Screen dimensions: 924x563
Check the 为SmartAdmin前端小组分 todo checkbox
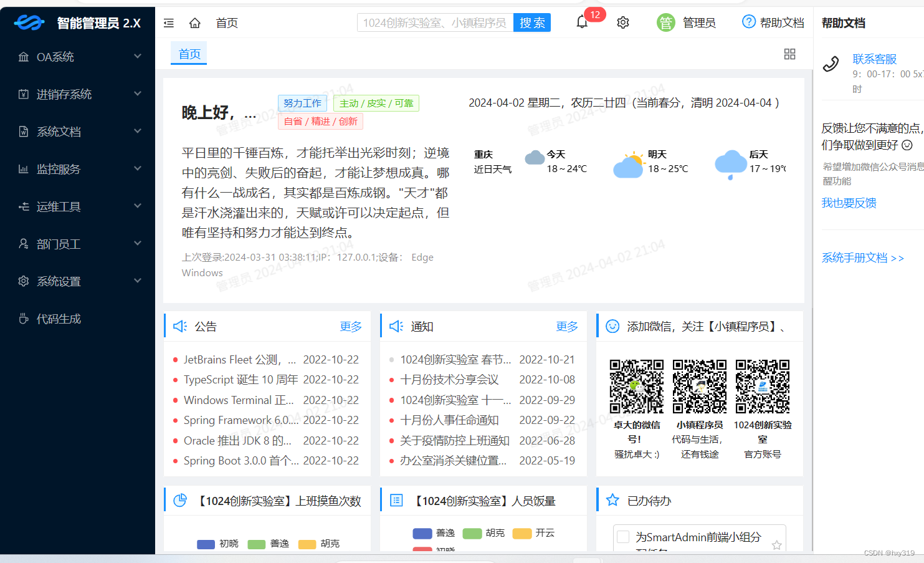click(x=622, y=536)
